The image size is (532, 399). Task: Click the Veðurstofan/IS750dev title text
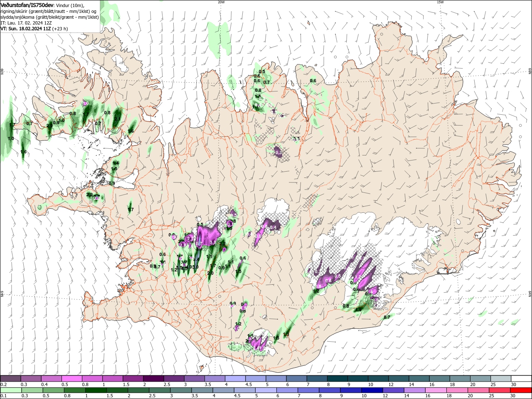[27, 5]
